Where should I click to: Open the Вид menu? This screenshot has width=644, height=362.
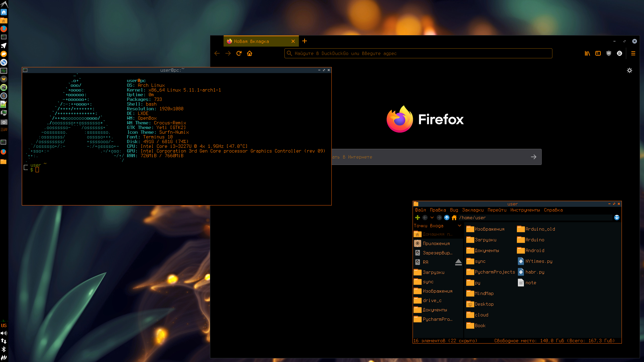pos(454,210)
